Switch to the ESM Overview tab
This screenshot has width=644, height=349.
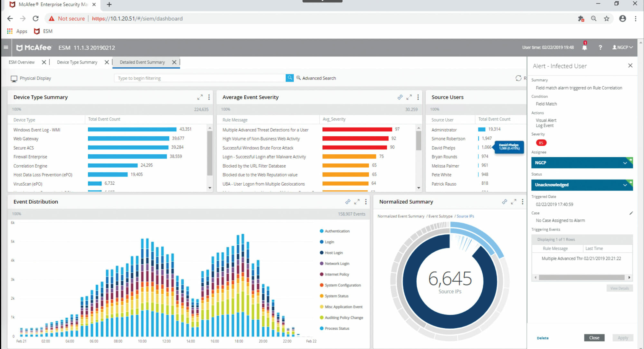[x=21, y=62]
